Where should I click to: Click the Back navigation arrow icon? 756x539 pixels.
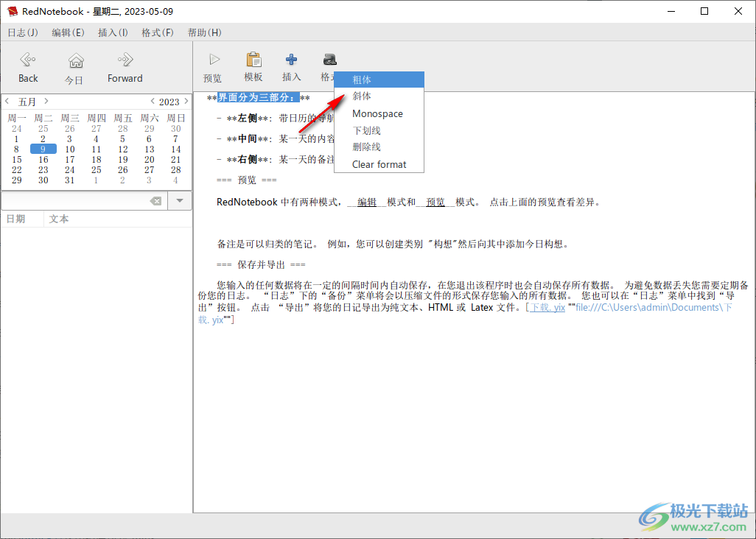27,60
